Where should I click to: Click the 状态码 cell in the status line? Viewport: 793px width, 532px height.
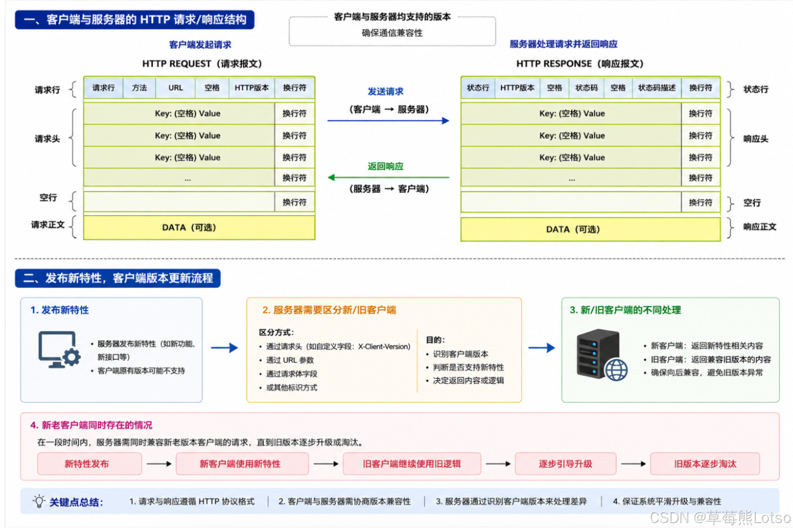click(x=586, y=88)
